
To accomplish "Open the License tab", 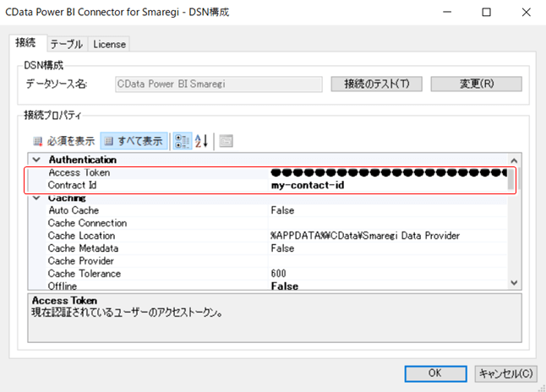I will tap(109, 44).
